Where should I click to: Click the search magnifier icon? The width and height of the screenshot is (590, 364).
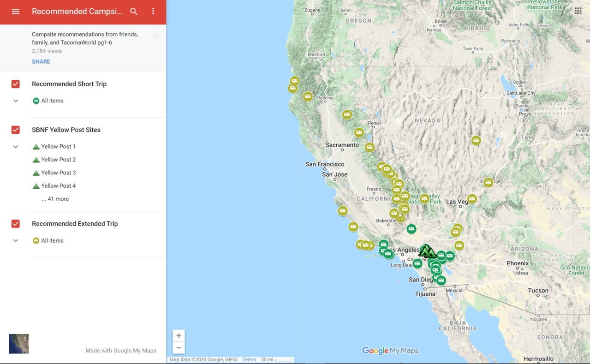tap(134, 12)
